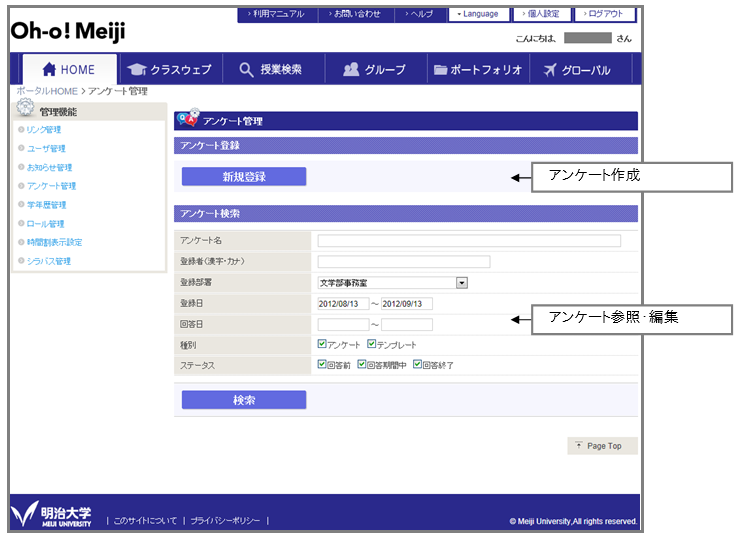Toggle the テンプレート type checkbox
741x541 pixels.
pos(371,343)
